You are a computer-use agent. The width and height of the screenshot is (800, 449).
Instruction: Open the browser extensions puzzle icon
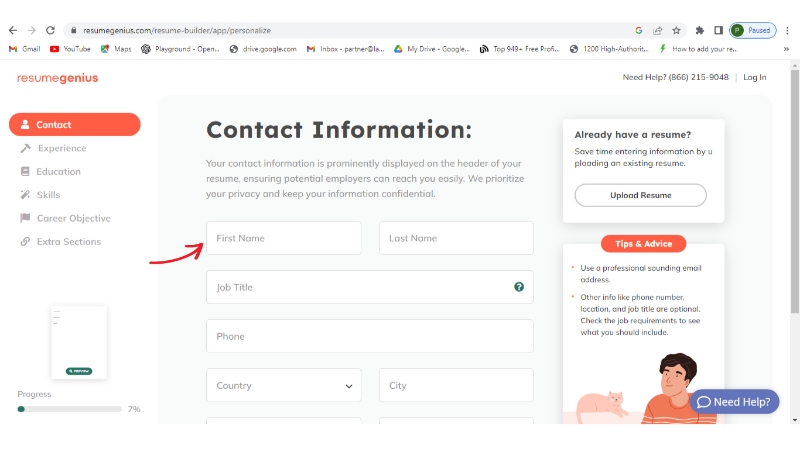tap(700, 30)
